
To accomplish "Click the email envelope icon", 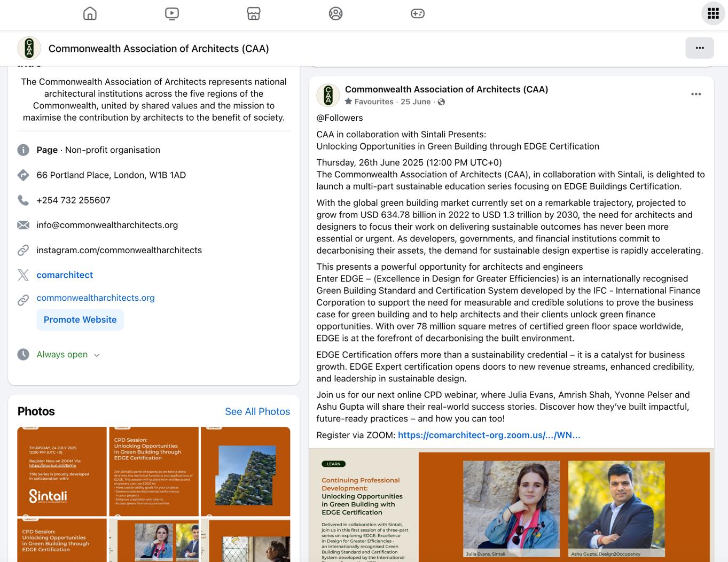I will point(23,225).
